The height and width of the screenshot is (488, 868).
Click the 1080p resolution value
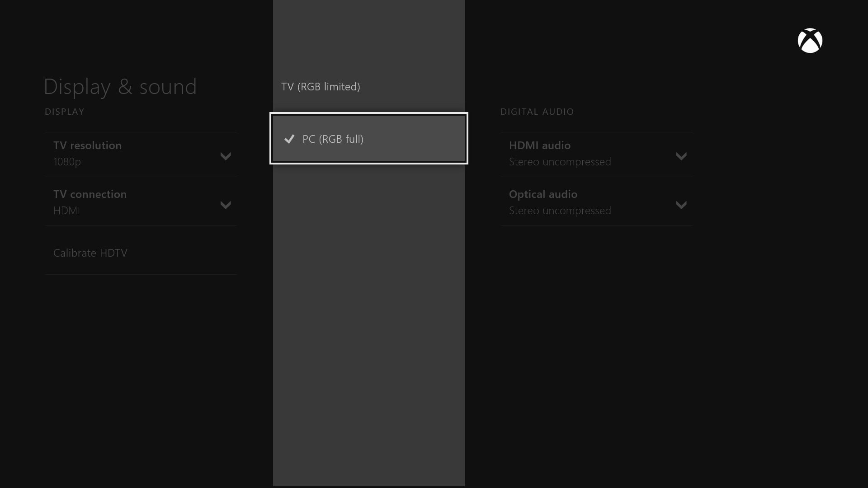click(67, 162)
